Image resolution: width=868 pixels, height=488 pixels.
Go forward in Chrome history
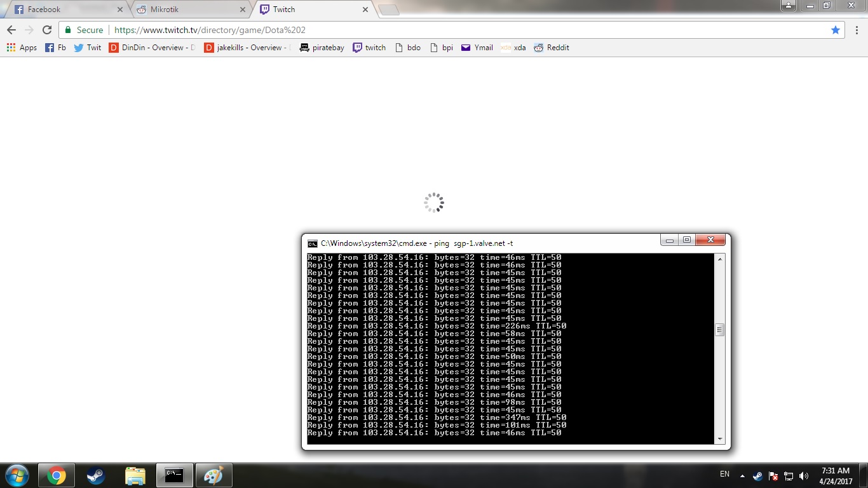click(29, 30)
